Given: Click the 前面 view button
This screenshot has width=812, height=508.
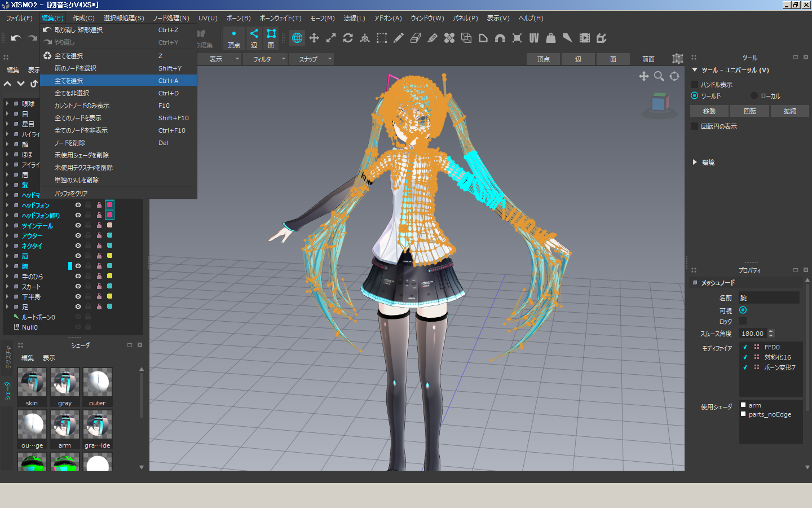Looking at the screenshot, I should coord(648,59).
